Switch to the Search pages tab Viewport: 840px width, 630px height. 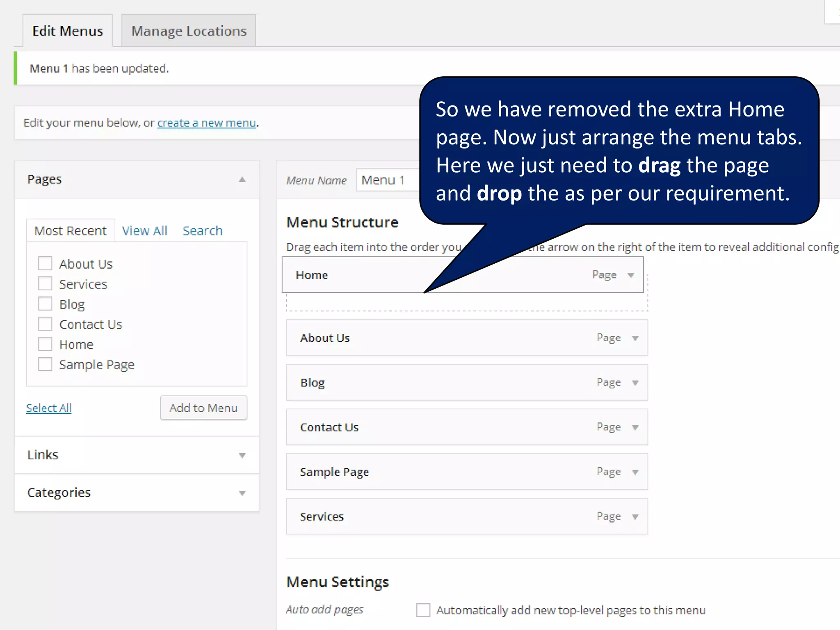(x=202, y=231)
